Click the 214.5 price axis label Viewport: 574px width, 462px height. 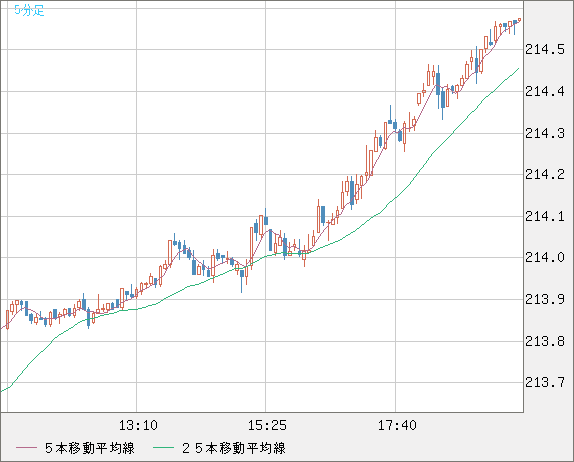pyautogui.click(x=545, y=49)
